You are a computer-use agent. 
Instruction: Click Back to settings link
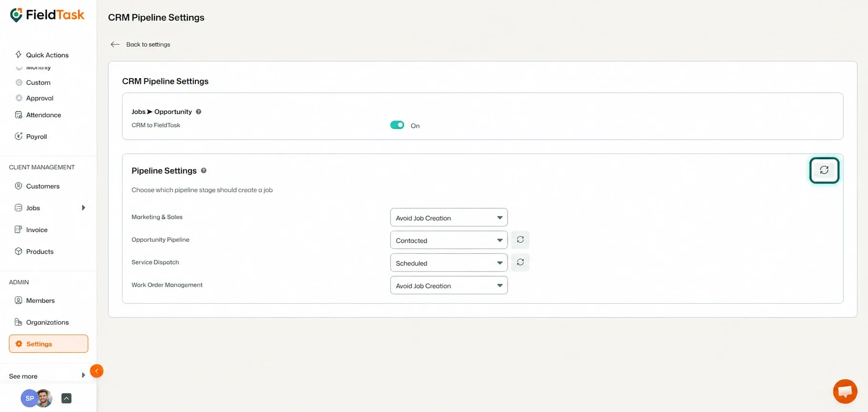click(x=148, y=44)
